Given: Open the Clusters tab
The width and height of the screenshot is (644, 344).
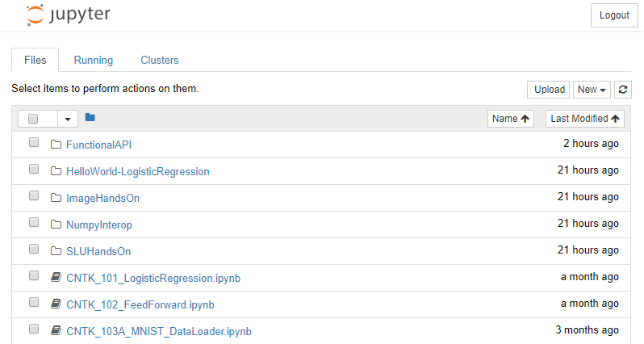Looking at the screenshot, I should pos(159,60).
